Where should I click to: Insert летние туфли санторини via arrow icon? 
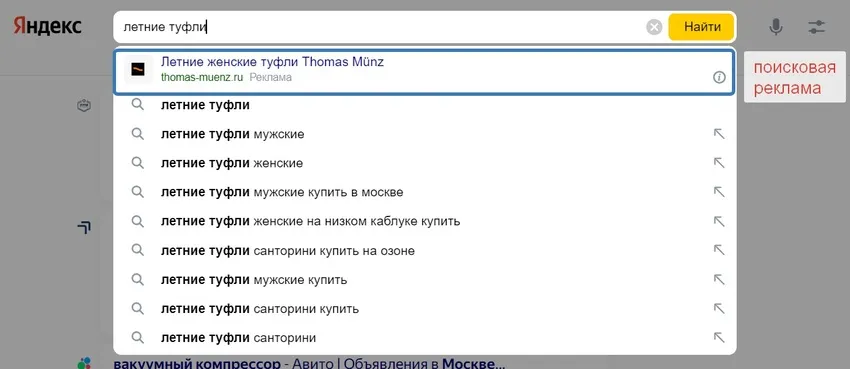(719, 338)
